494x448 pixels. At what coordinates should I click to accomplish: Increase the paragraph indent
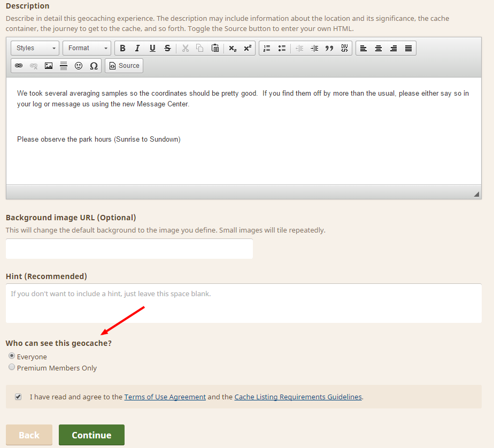[x=314, y=48]
